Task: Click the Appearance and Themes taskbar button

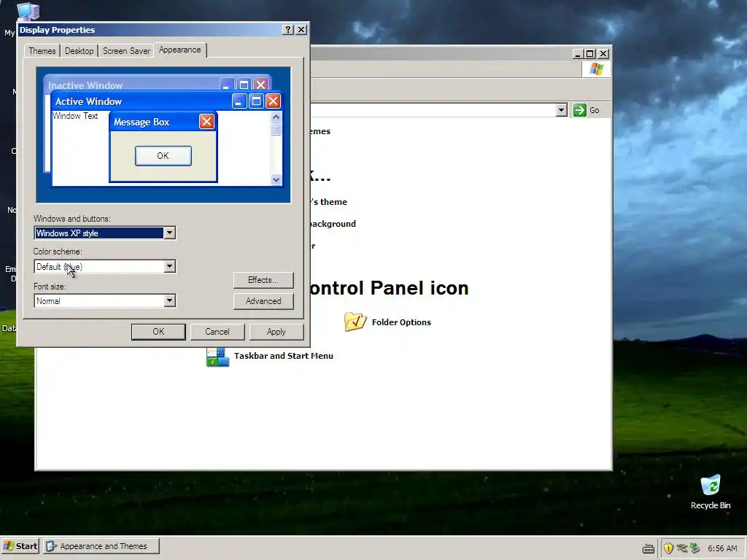Action: 101,546
